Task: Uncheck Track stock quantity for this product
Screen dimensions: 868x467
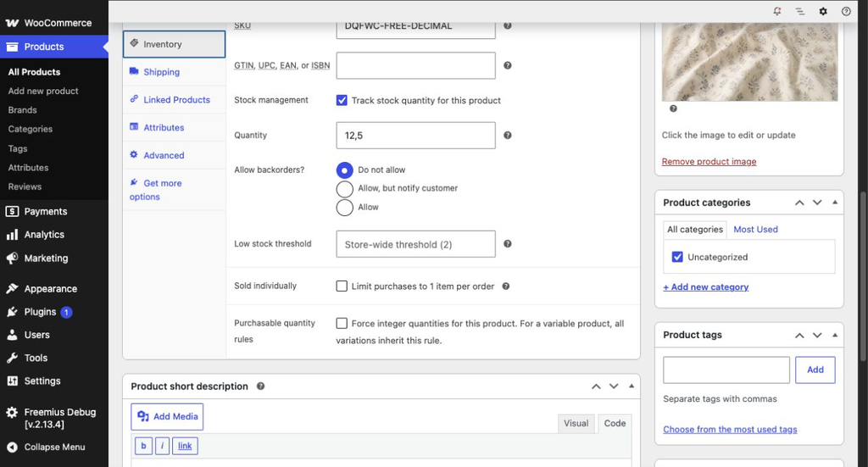Action: click(342, 100)
